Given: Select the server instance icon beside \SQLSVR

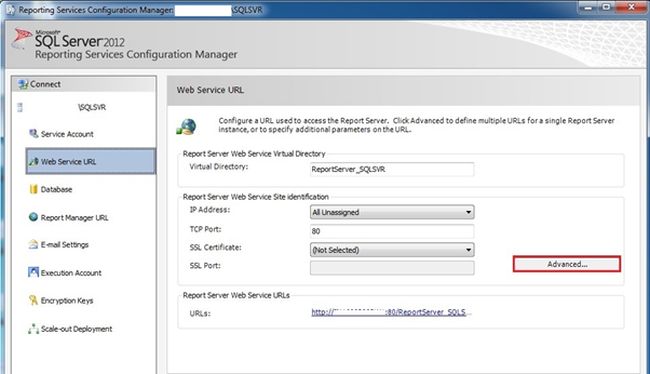Looking at the screenshot, I should click(x=19, y=107).
